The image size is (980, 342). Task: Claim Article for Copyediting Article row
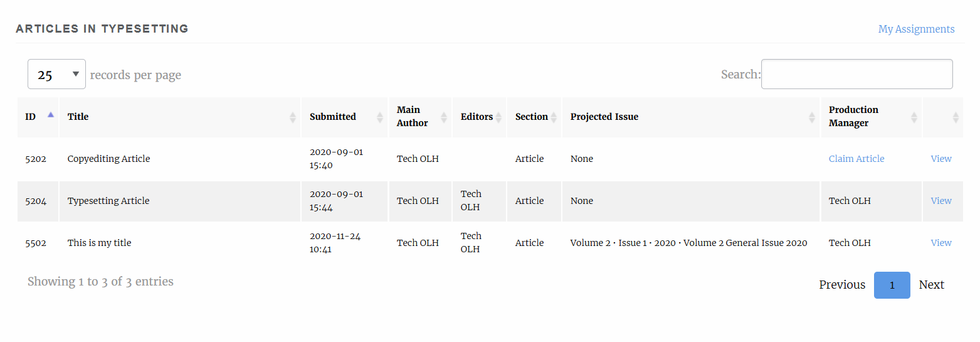856,159
